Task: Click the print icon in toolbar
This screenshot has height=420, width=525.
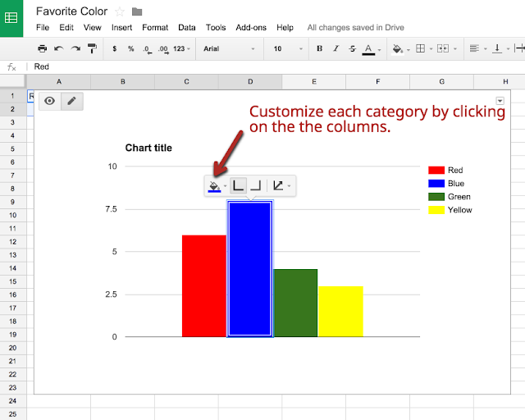Action: 42,48
